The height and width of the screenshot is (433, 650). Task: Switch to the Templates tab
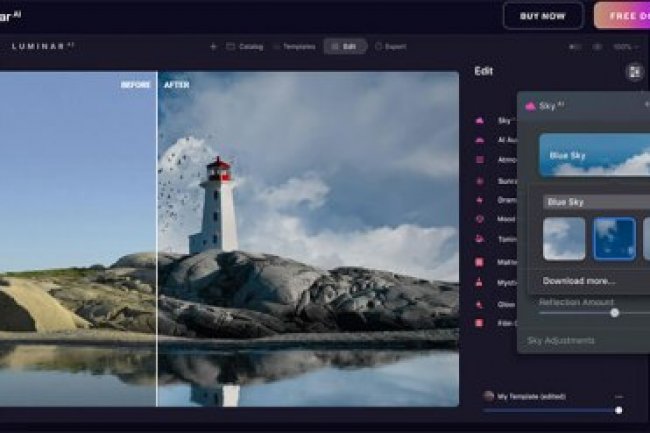[x=294, y=46]
